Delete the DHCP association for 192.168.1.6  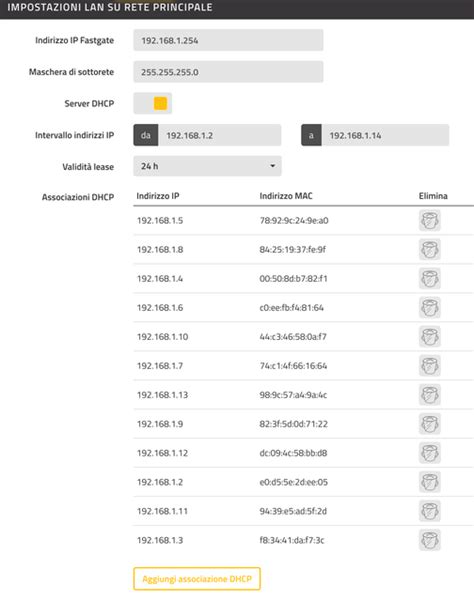point(430,307)
